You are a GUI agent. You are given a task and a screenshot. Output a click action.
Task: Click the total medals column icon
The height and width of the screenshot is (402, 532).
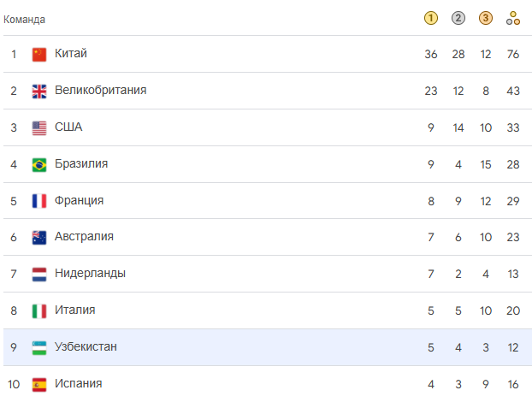coord(513,18)
